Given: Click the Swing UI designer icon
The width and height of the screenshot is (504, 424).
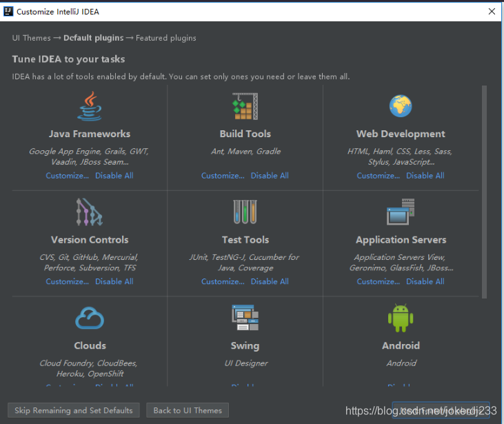Looking at the screenshot, I should click(245, 318).
